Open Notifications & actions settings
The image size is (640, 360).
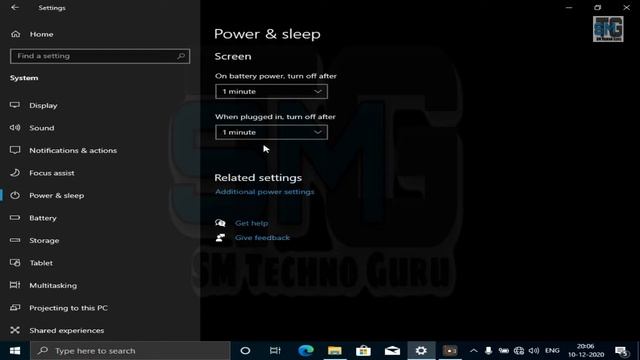click(x=73, y=150)
